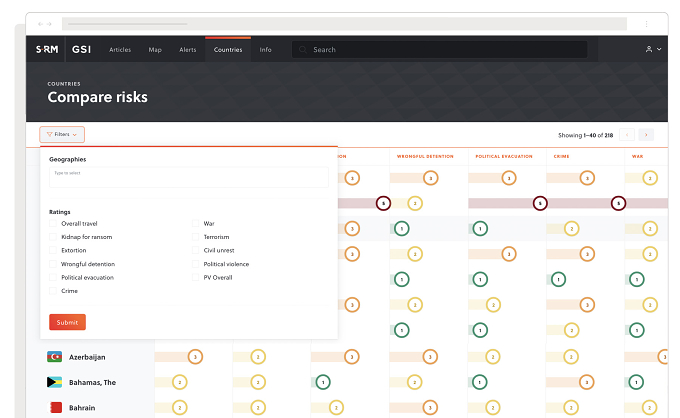Click the Azerbaijan flag icon
680x418 pixels.
click(55, 357)
